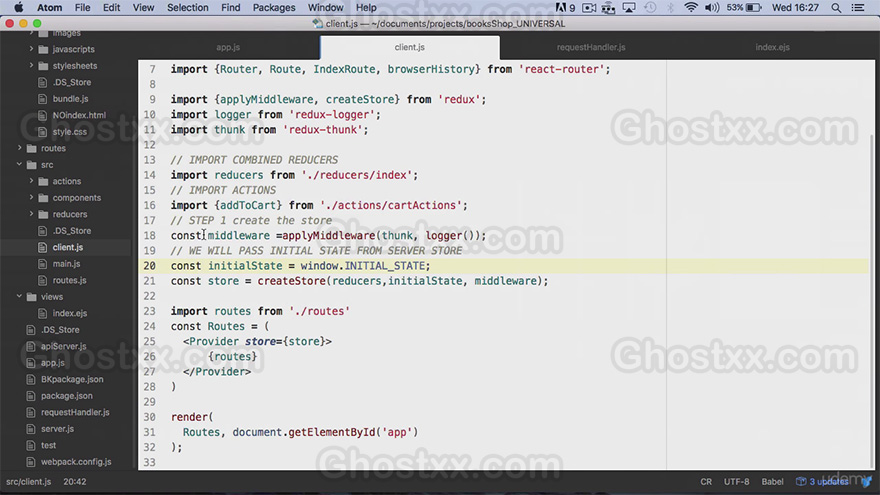The width and height of the screenshot is (880, 495).
Task: Switch to the index.ejs tab
Action: pos(772,47)
